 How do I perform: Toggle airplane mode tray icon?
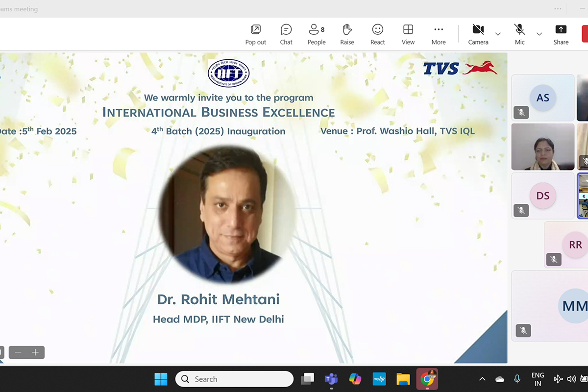click(x=558, y=379)
